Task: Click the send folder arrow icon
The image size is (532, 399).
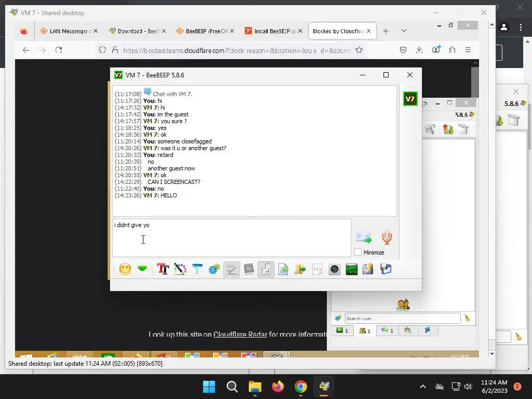Action: [300, 269]
